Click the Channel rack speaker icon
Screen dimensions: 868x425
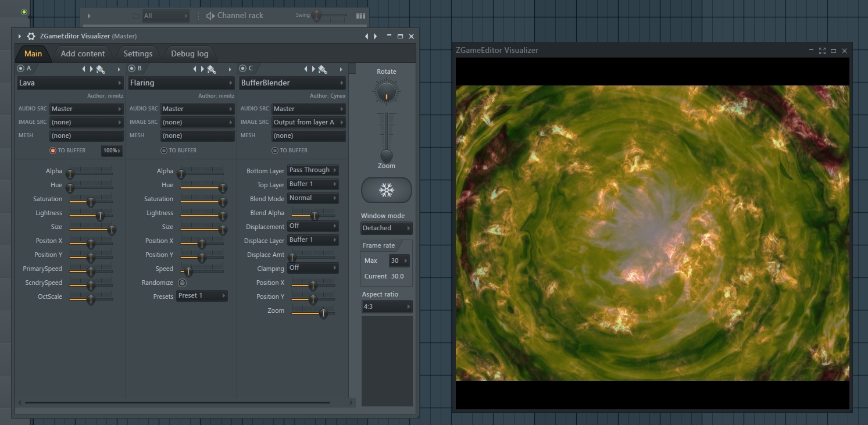(209, 15)
